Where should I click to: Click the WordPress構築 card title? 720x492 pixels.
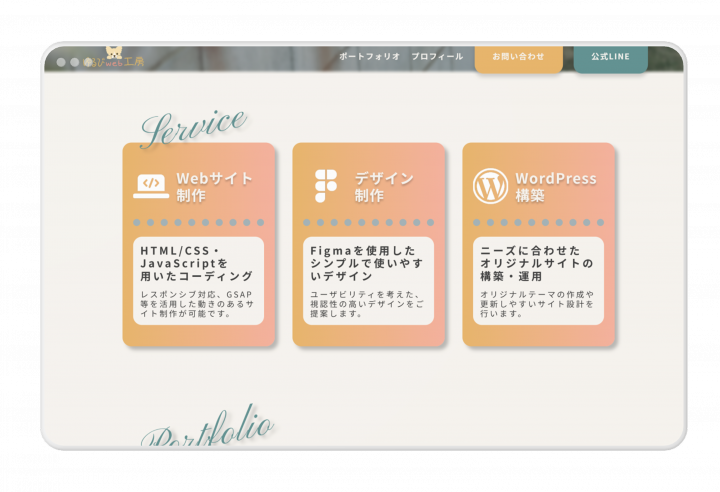[555, 186]
